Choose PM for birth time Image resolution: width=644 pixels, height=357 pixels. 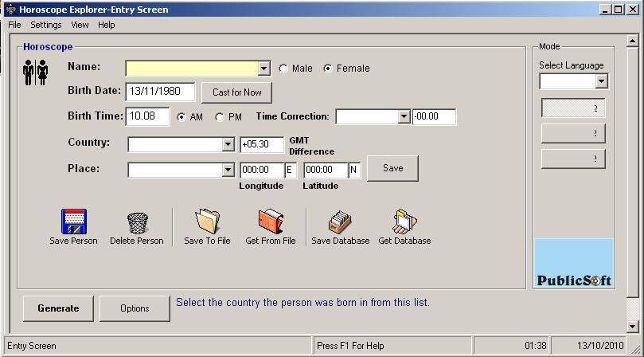tap(220, 117)
